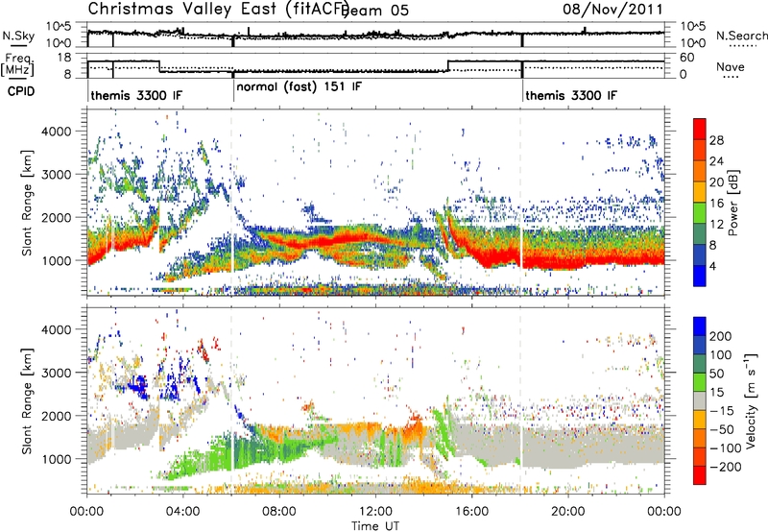Click themis 3300 IF label at 18:00
Screen dimensions: 768x532
571,95
